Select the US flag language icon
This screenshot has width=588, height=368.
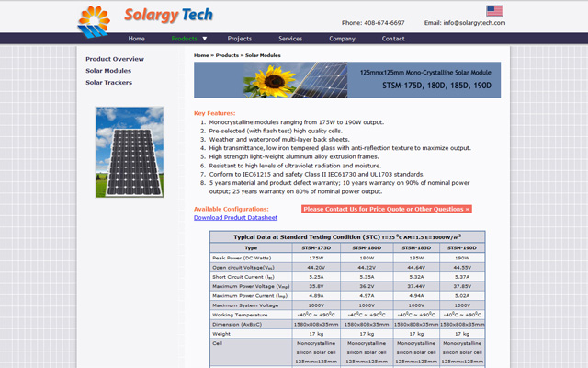point(494,10)
